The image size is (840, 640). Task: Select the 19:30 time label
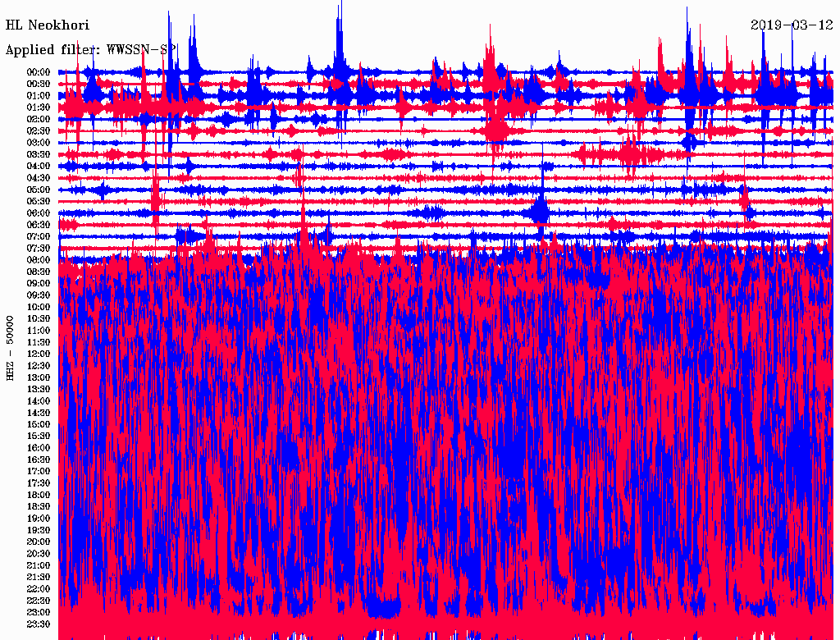coord(39,530)
